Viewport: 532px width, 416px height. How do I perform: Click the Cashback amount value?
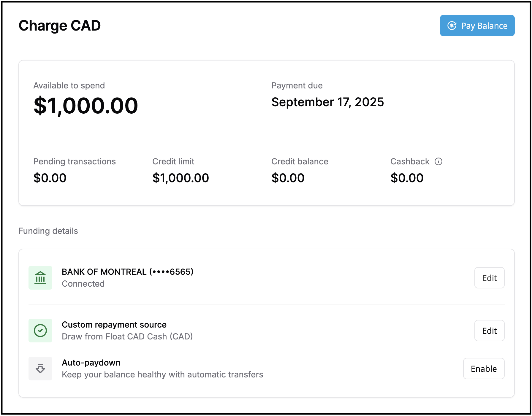[407, 178]
